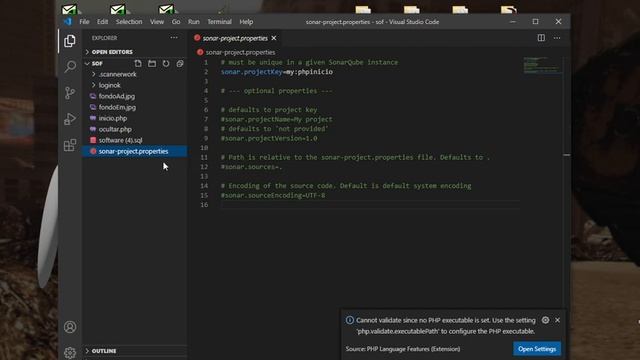The width and height of the screenshot is (640, 360).
Task: Open the Source Control view
Action: 70,93
